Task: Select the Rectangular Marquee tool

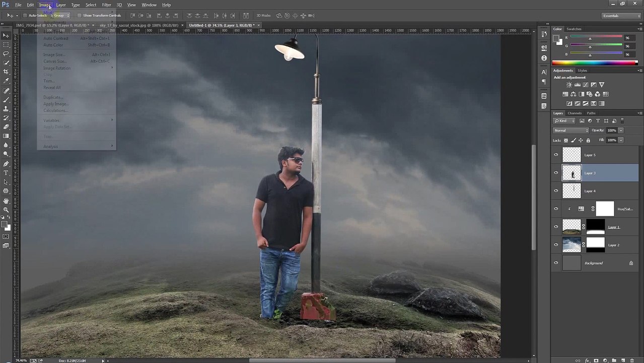Action: click(x=6, y=44)
